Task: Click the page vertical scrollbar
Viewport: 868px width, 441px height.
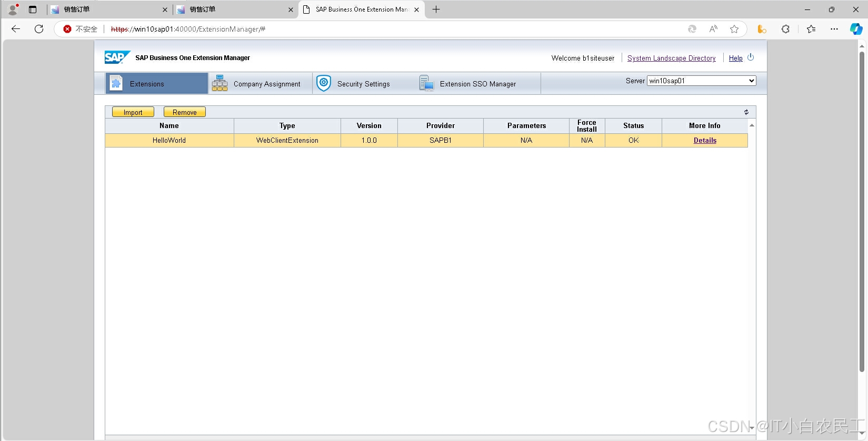Action: (x=862, y=211)
